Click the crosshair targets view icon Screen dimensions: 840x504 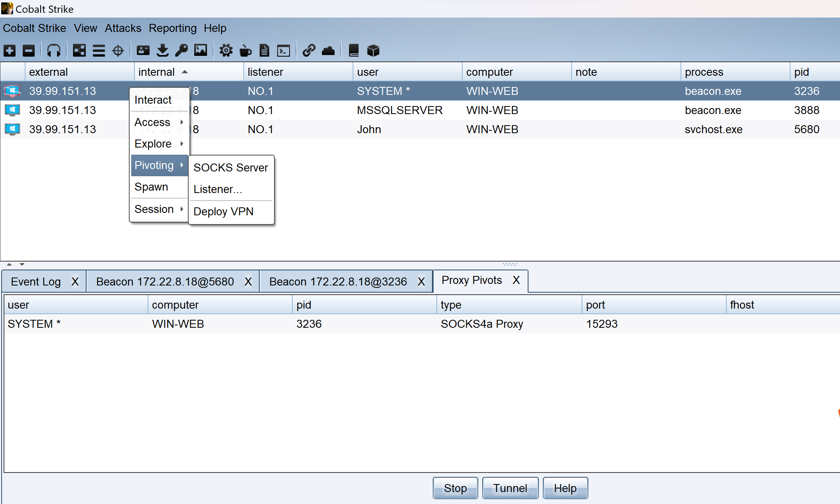[x=118, y=51]
